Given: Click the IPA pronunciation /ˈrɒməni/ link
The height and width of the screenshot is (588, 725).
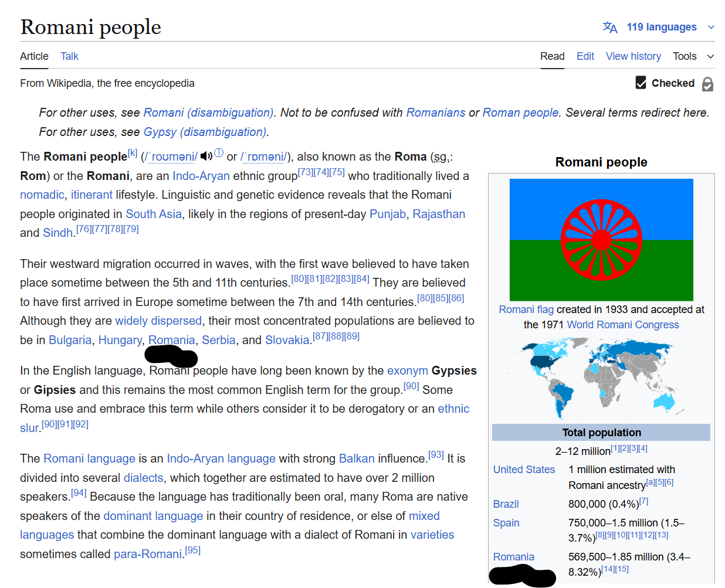Looking at the screenshot, I should coord(264,157).
